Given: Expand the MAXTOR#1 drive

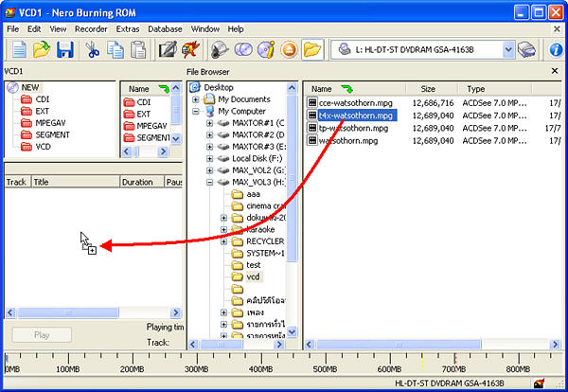Looking at the screenshot, I should click(x=209, y=123).
